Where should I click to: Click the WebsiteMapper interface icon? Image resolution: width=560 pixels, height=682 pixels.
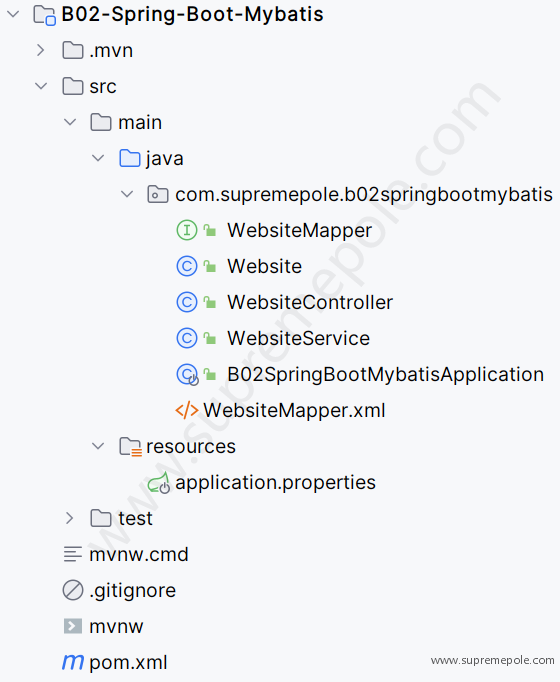pos(187,230)
